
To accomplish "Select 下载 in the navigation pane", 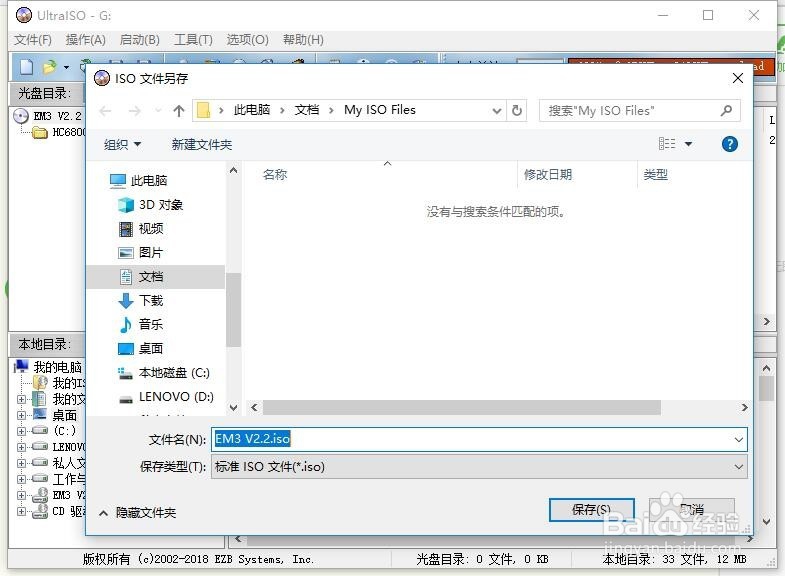I will click(x=141, y=301).
